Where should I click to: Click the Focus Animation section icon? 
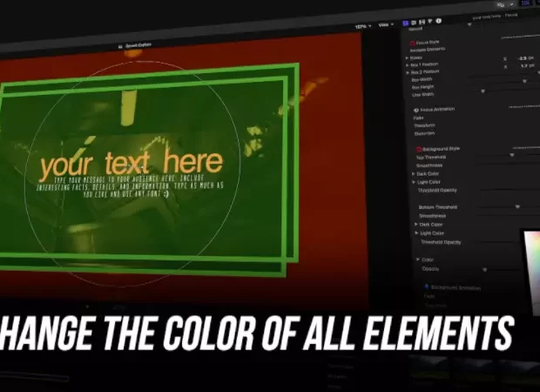416,111
